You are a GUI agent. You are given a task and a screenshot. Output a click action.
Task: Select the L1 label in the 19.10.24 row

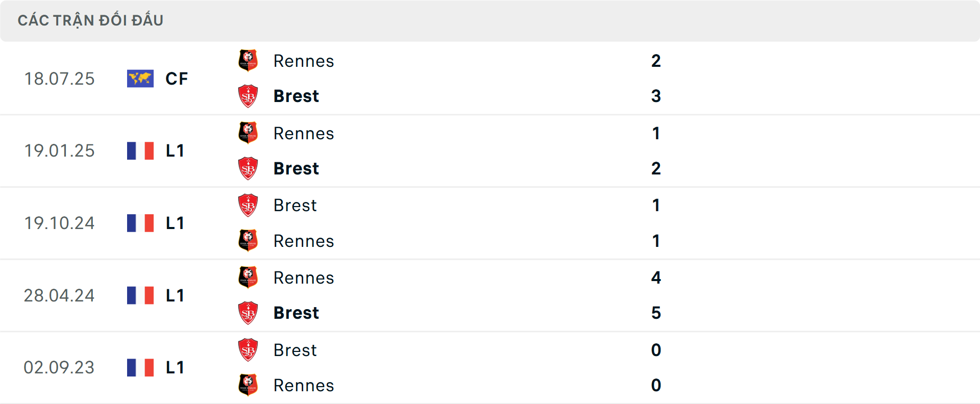[175, 223]
